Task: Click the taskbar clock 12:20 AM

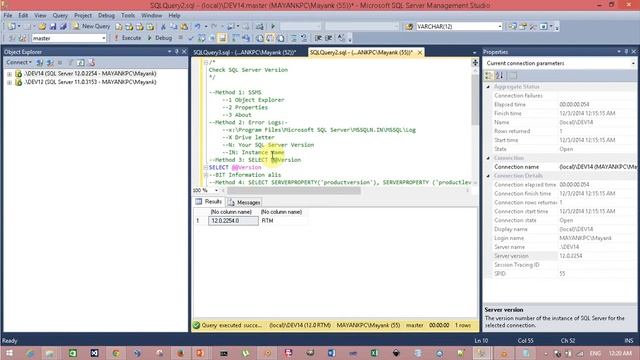Action: pos(620,353)
